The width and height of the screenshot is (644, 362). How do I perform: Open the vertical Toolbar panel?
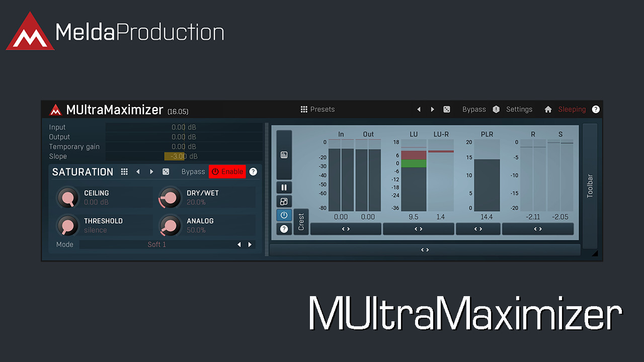(x=590, y=185)
